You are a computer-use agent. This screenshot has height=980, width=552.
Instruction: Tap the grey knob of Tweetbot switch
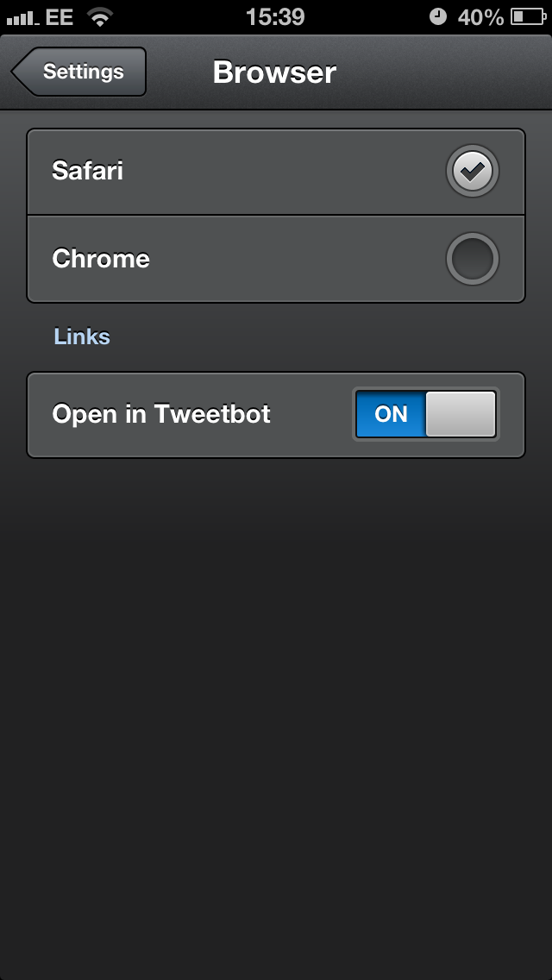point(461,414)
